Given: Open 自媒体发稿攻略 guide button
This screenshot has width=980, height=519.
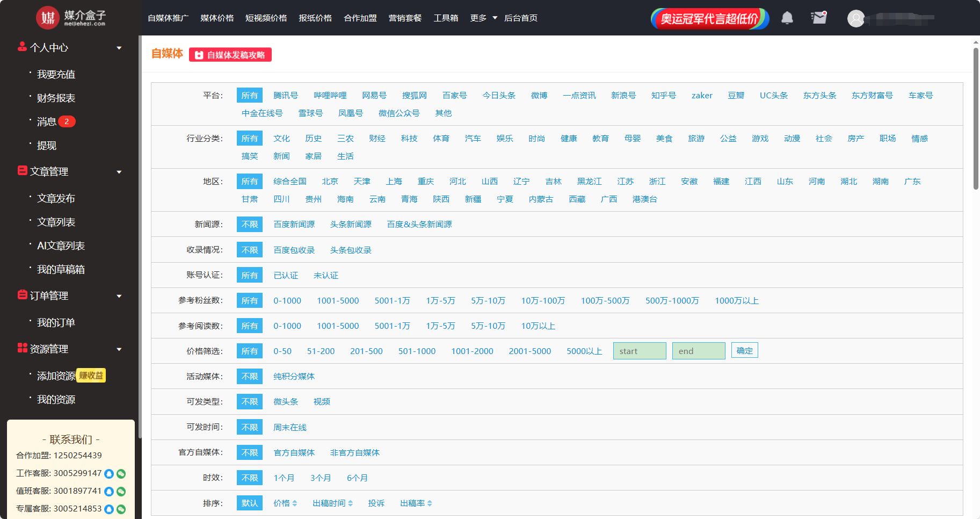Looking at the screenshot, I should pyautogui.click(x=230, y=55).
